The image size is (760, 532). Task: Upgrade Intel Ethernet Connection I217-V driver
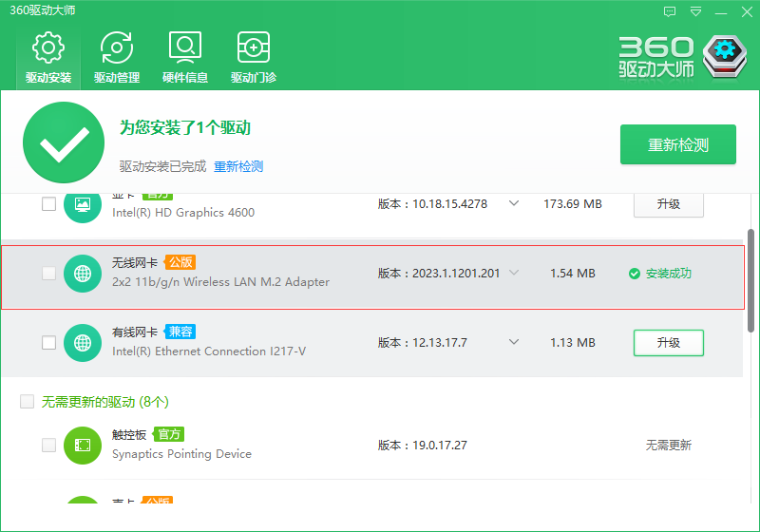point(669,343)
